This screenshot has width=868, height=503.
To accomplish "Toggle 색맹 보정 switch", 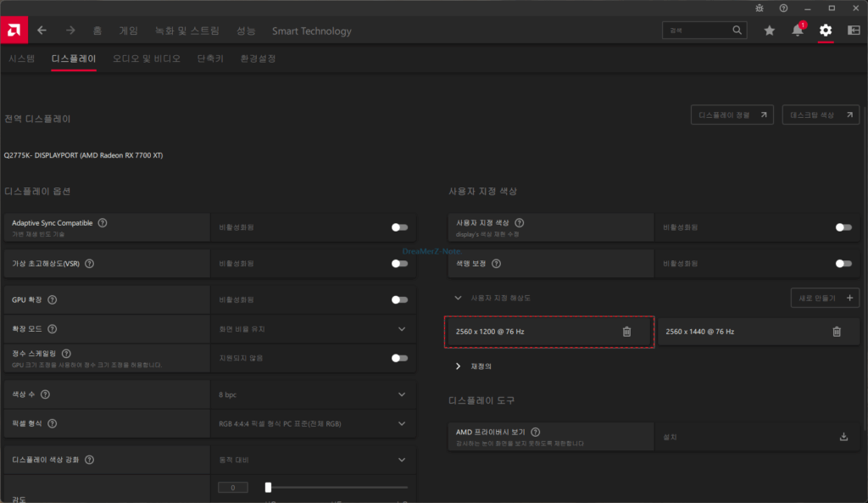I will click(x=843, y=264).
